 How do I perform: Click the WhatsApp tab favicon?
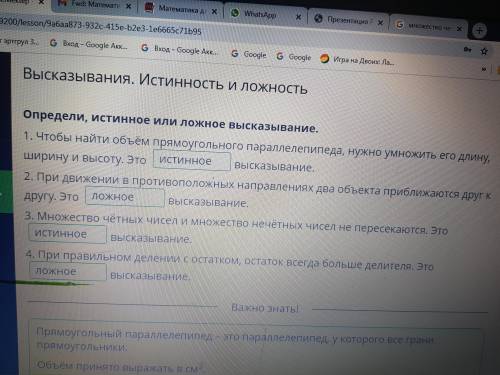pos(235,13)
